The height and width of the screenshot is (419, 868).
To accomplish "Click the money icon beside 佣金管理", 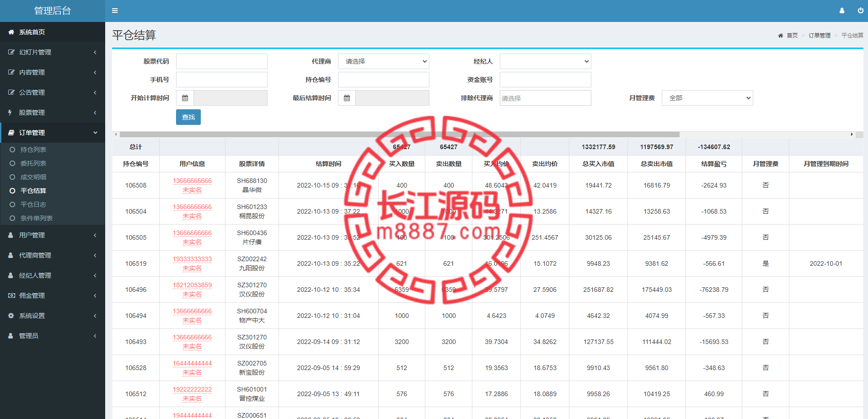I will 11,295.
